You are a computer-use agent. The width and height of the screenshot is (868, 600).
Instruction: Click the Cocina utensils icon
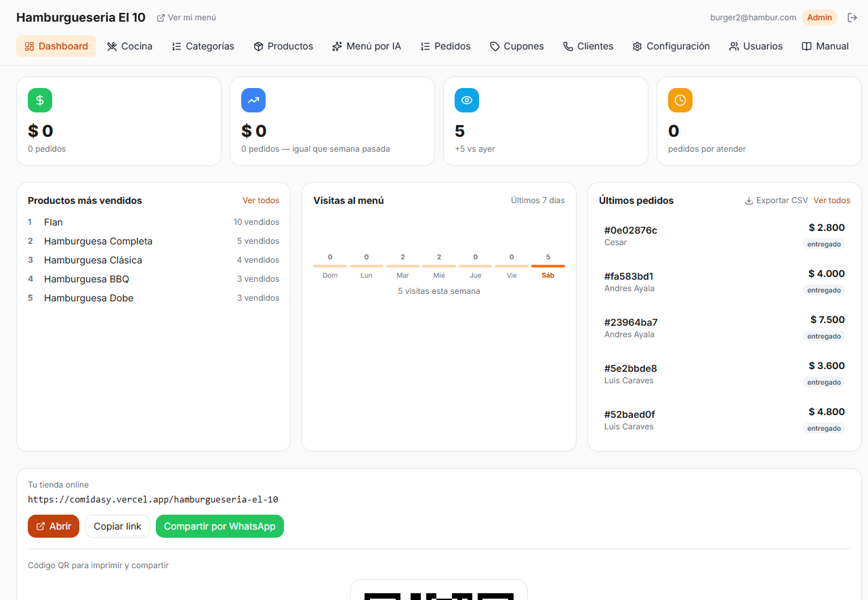click(x=112, y=46)
